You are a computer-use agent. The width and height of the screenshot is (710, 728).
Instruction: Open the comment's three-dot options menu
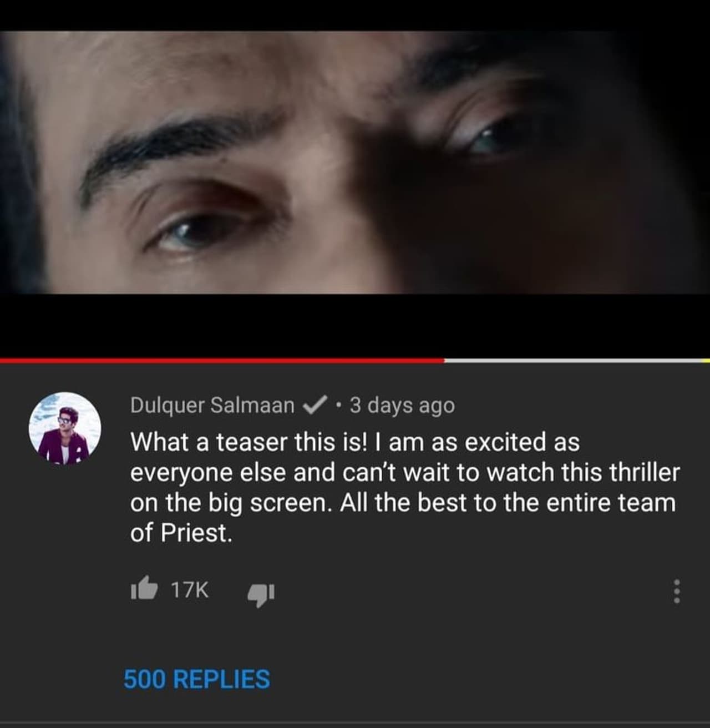pos(676,591)
